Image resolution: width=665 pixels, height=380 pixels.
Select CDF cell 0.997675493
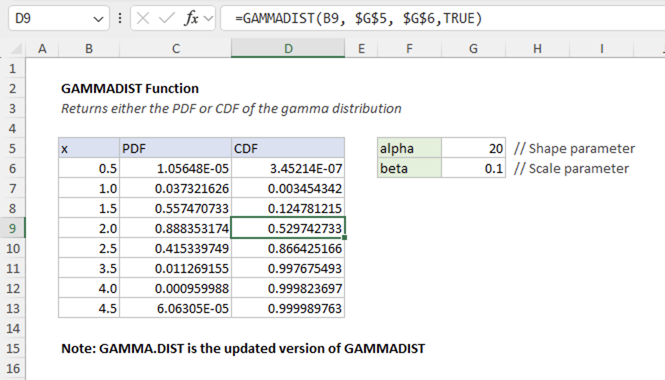(288, 268)
